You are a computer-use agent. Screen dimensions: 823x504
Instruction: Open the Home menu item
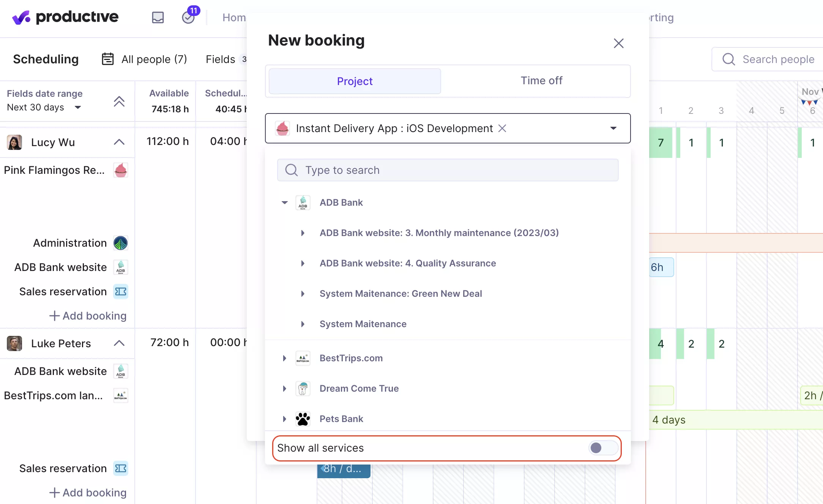pos(234,17)
